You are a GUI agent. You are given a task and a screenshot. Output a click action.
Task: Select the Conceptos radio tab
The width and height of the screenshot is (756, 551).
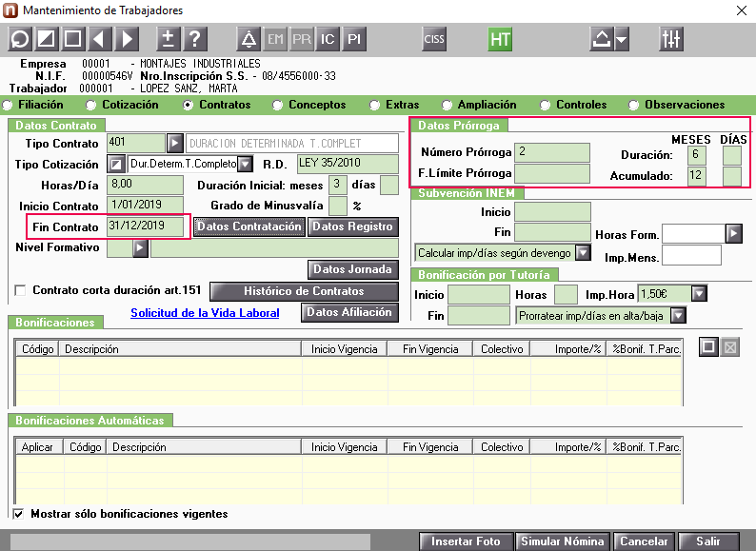pyautogui.click(x=277, y=105)
